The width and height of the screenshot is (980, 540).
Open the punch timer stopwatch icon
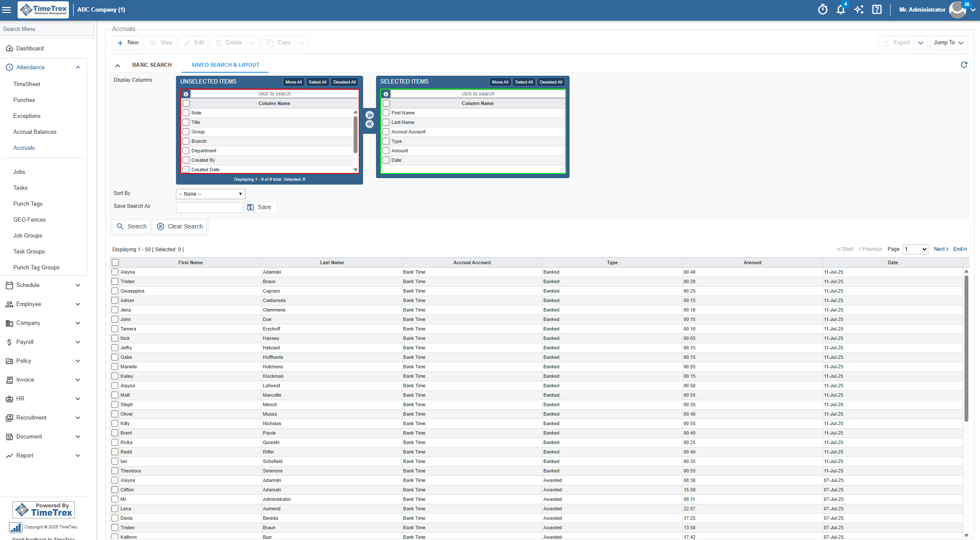point(823,9)
